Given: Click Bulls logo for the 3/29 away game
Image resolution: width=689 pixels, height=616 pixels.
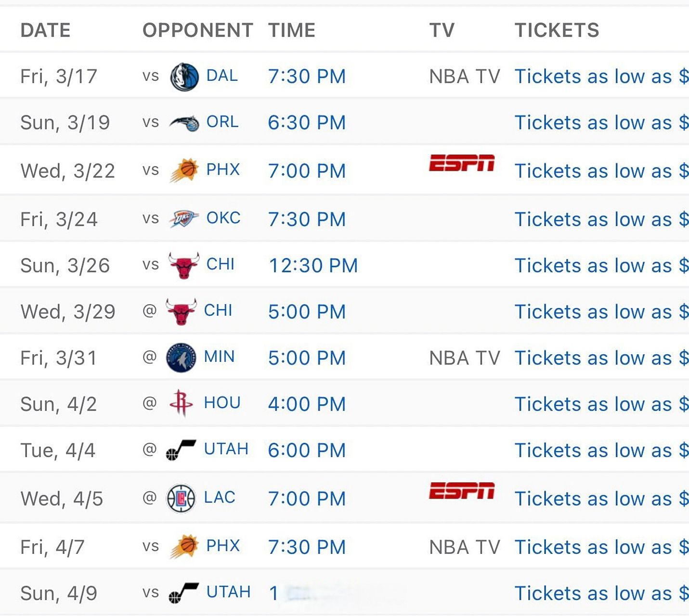Looking at the screenshot, I should pyautogui.click(x=181, y=311).
